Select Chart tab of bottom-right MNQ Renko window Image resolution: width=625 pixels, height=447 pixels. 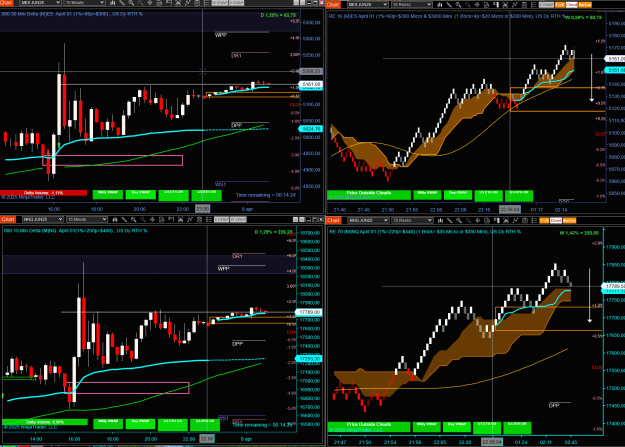point(334,221)
